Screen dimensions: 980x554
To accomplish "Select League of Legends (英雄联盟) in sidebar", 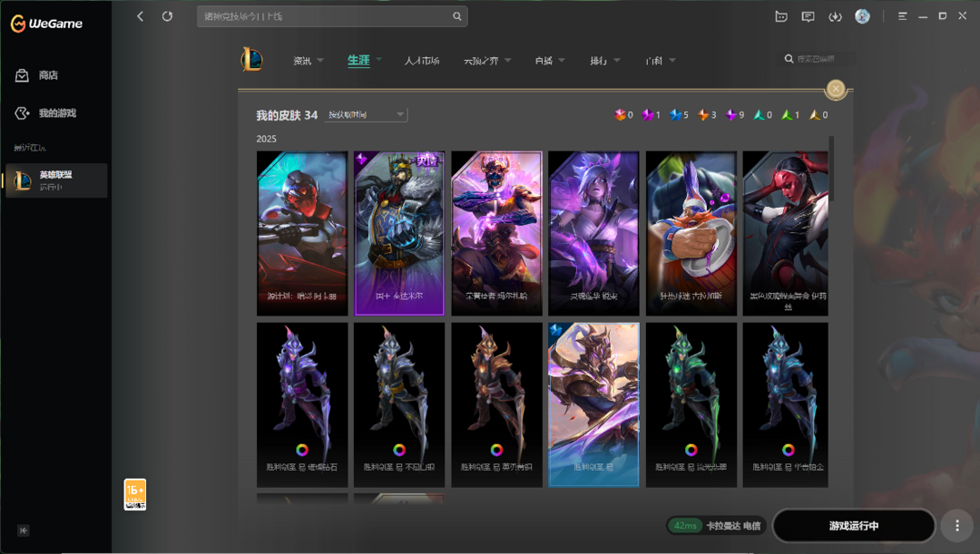I will click(56, 180).
